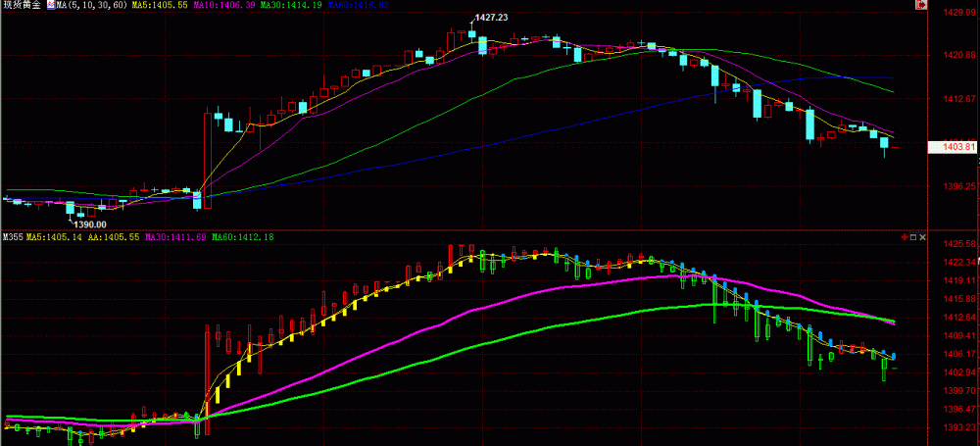Click the lower panel MA60:1412.18 value
The image size is (980, 446).
[243, 237]
